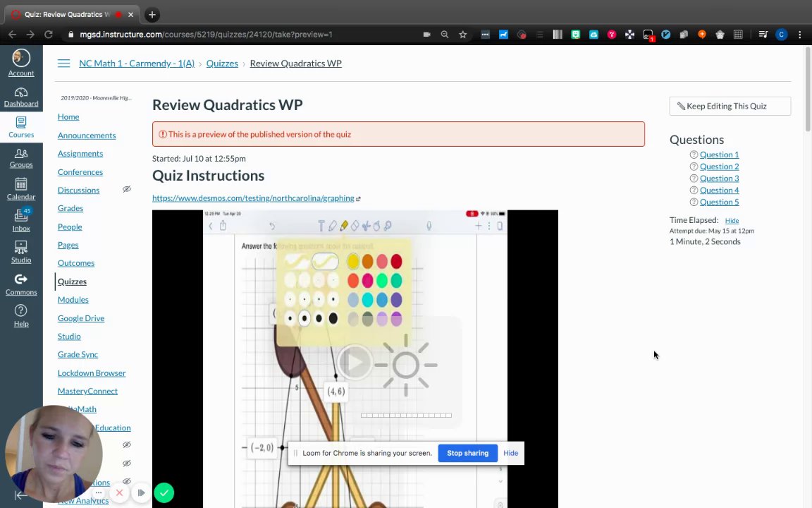Viewport: 812px width, 508px height.
Task: Open the Account menu in Canvas sidebar
Action: (21, 64)
